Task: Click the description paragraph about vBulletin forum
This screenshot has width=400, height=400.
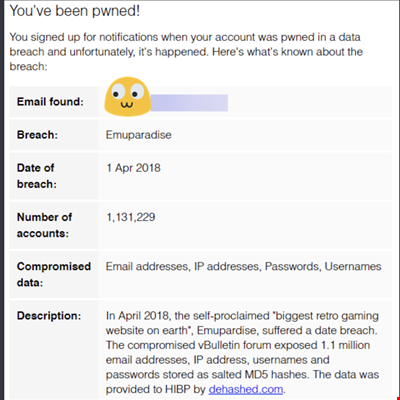Action: [x=242, y=352]
